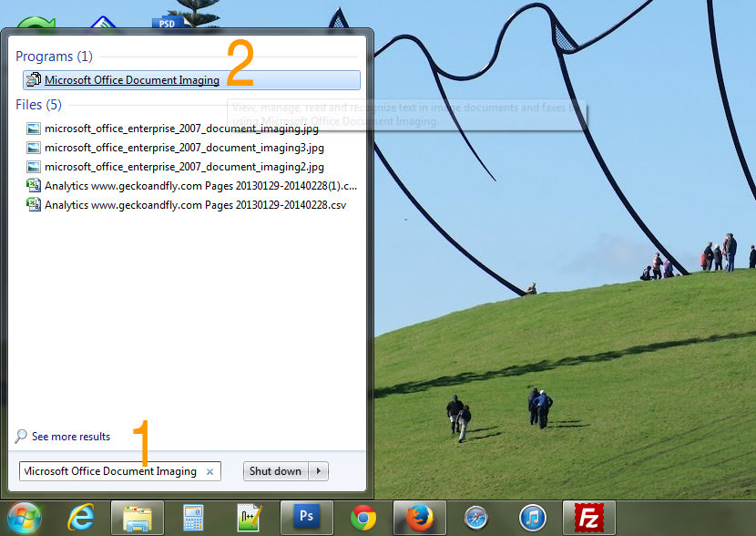Click image icon beside document_imaging3.jpg
Viewport: 756px width, 536px height.
coord(34,148)
